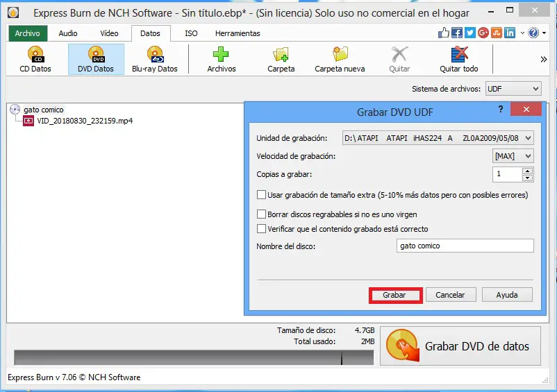Click the 'Unidad de grabación:' label
557x392 pixels.
292,138
